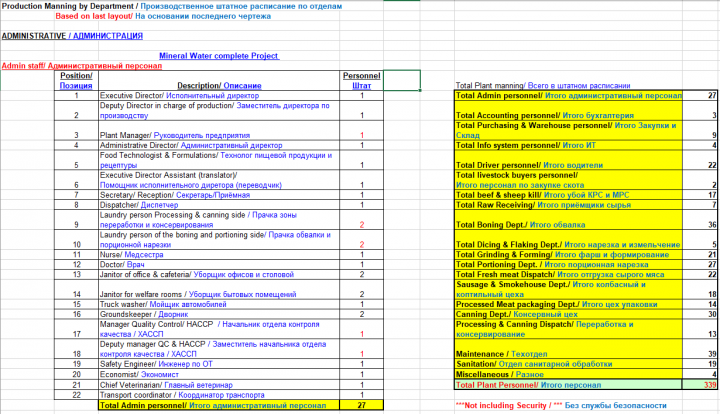Viewport: 720px width, 414px height.
Task: Select the 'Safety Engineer' cell
Action: [x=219, y=364]
